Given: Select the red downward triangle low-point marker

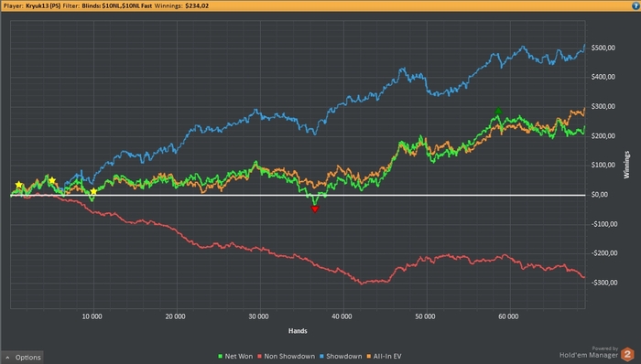Looking at the screenshot, I should (315, 209).
